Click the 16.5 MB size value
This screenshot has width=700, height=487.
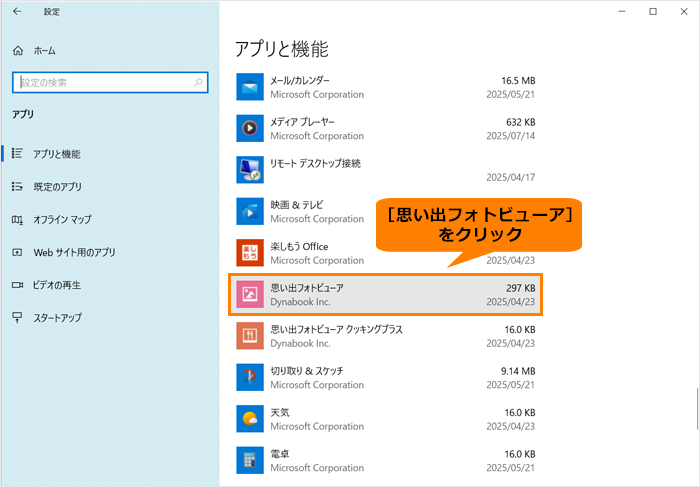[x=518, y=81]
